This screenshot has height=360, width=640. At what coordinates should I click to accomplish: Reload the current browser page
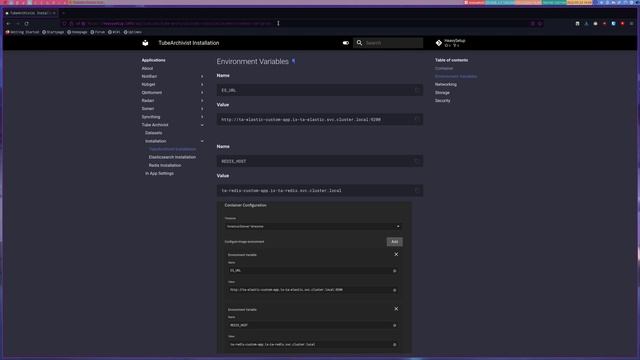pyautogui.click(x=27, y=24)
